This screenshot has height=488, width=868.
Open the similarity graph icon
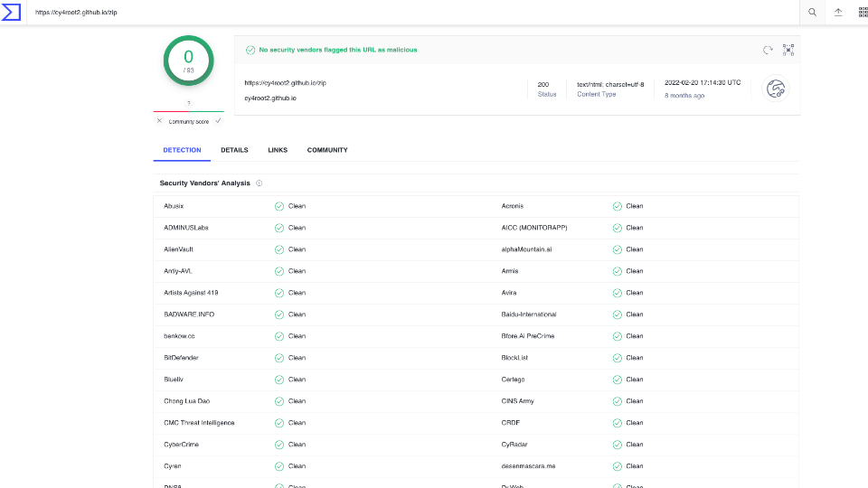coord(788,50)
